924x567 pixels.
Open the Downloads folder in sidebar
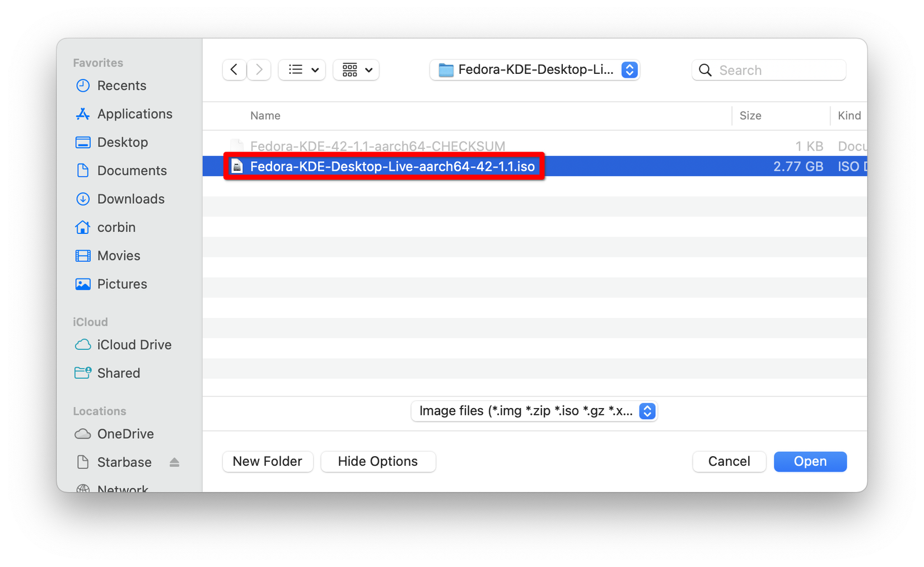[x=130, y=199]
